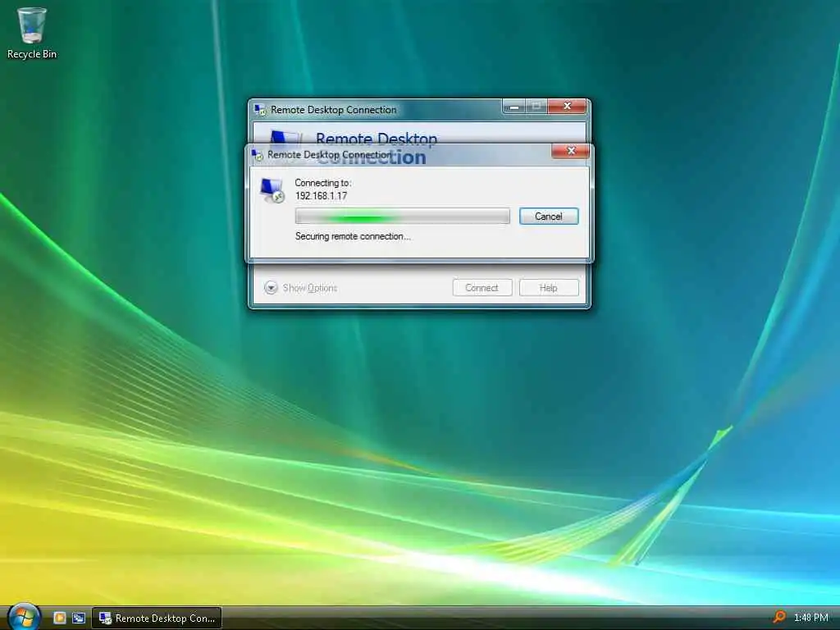
Task: Click the 1:48 PM clock
Action: click(x=811, y=618)
